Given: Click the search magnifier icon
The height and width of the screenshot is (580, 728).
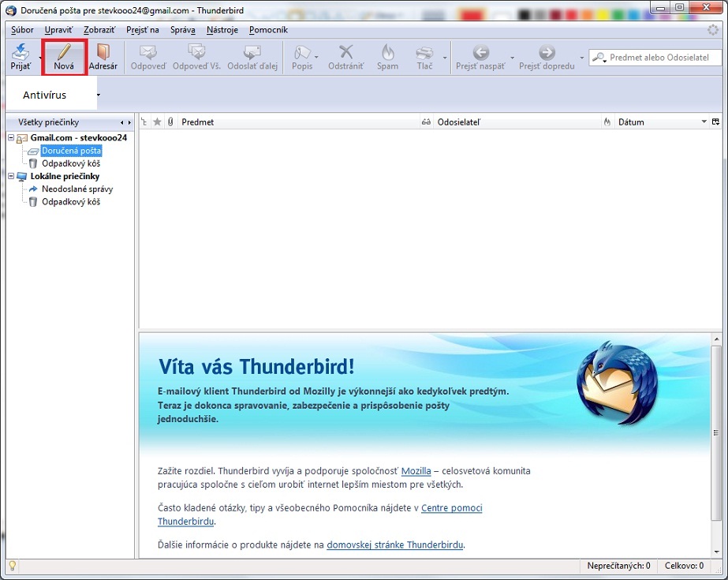Looking at the screenshot, I should pos(599,58).
